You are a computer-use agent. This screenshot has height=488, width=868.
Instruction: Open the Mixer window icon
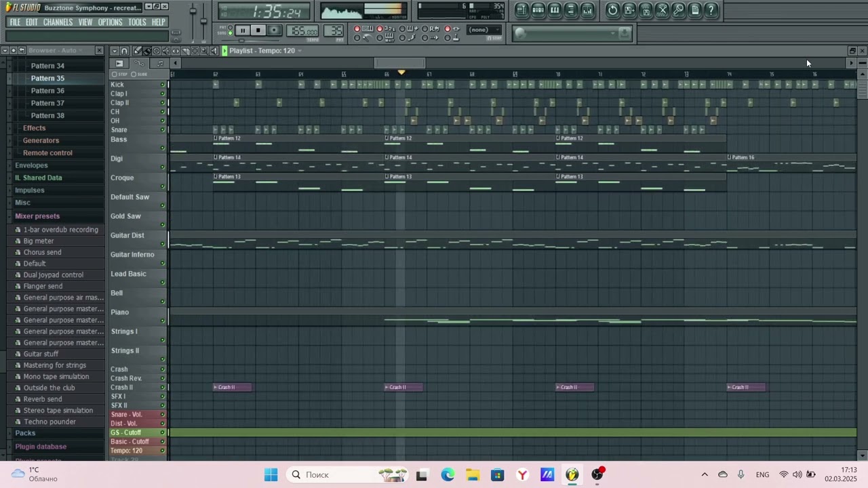point(587,10)
